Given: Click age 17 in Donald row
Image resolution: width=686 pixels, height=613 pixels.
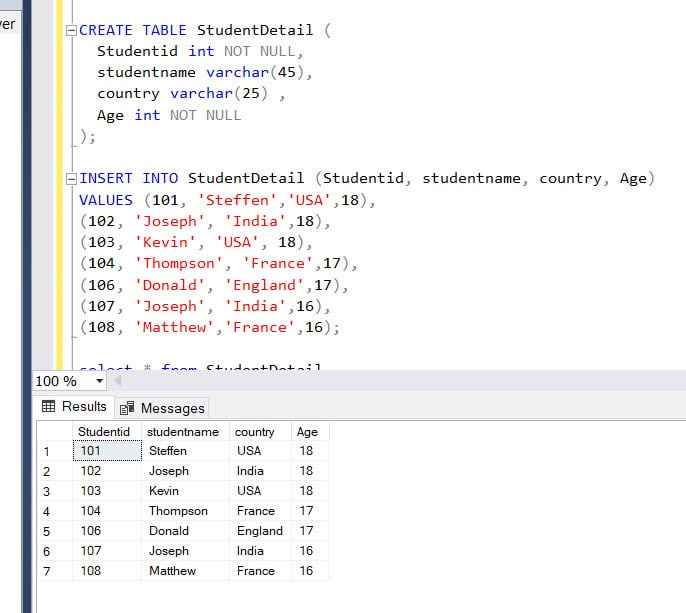Looking at the screenshot, I should (x=310, y=531).
